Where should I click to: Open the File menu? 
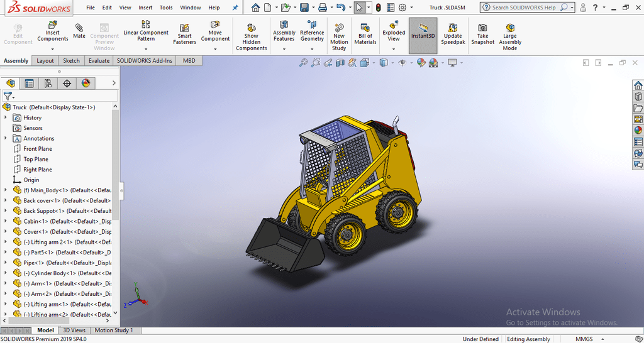pyautogui.click(x=91, y=8)
